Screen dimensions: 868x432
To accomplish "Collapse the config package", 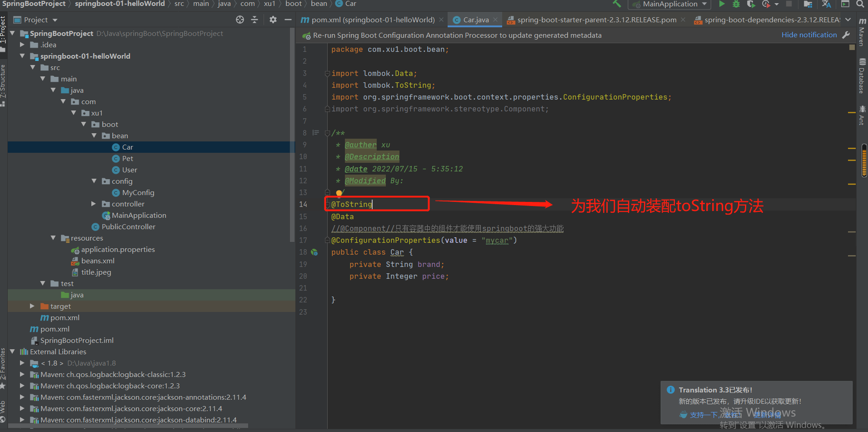I will 94,181.
